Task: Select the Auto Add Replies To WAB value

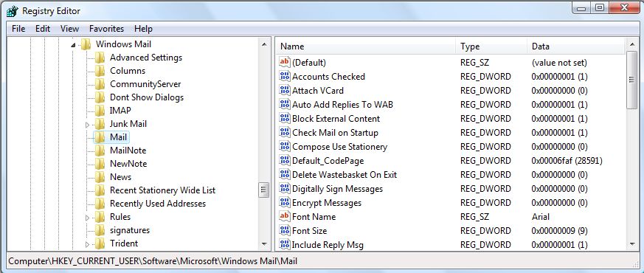Action: (342, 105)
